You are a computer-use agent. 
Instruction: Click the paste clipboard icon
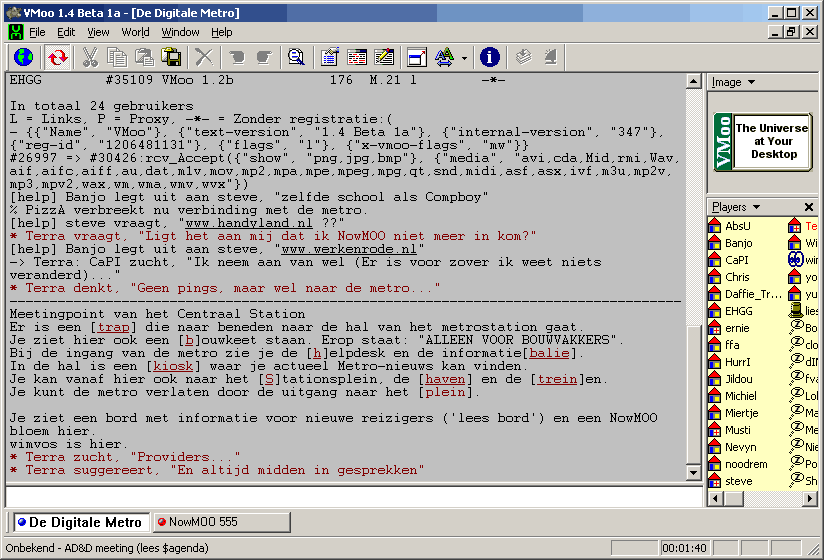pyautogui.click(x=144, y=57)
